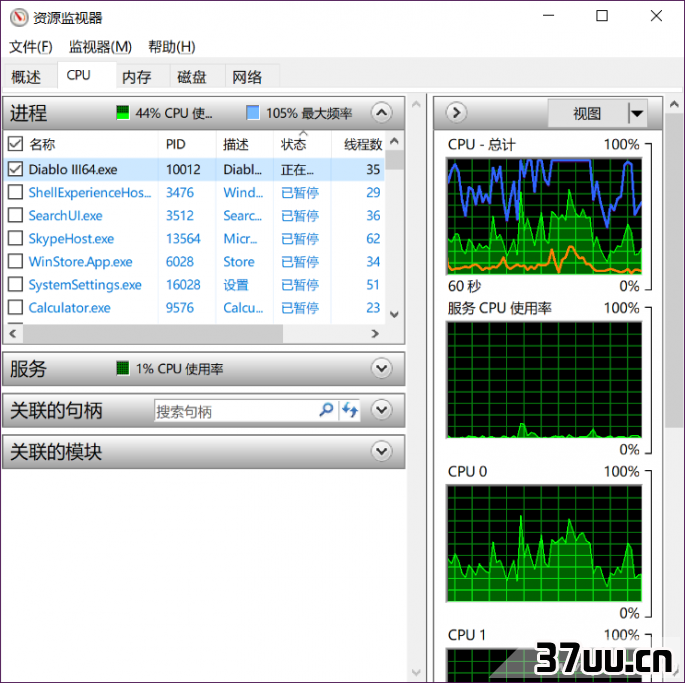685x683 pixels.
Task: Select the SkypeHost.exe process name
Action: coord(71,239)
